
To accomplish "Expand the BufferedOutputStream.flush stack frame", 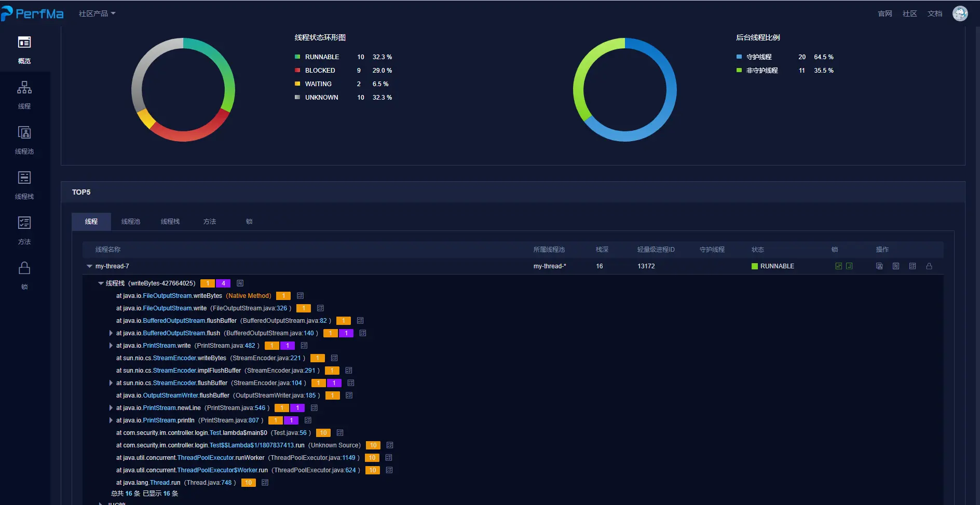I will (111, 333).
